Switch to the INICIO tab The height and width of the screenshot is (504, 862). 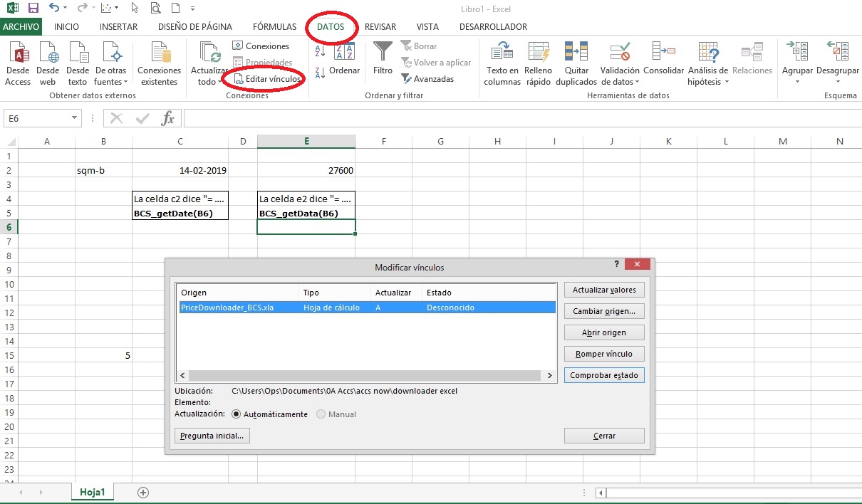(66, 27)
